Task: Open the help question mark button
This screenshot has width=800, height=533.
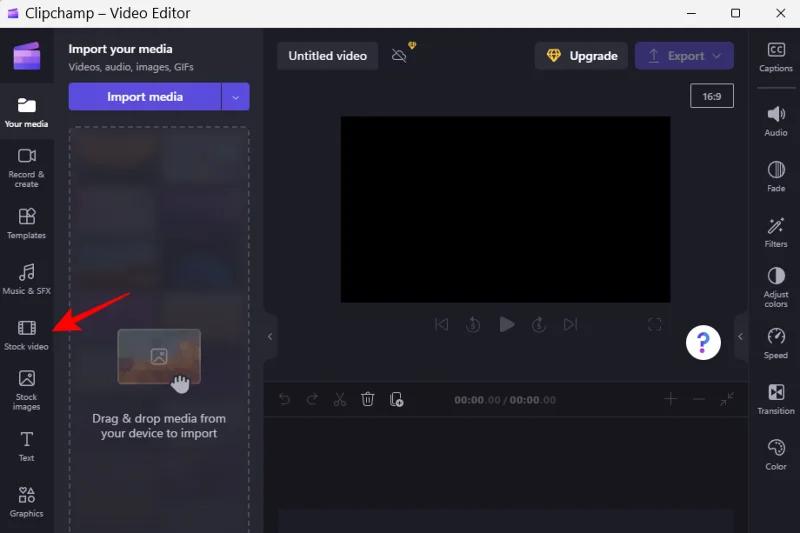Action: pyautogui.click(x=703, y=343)
